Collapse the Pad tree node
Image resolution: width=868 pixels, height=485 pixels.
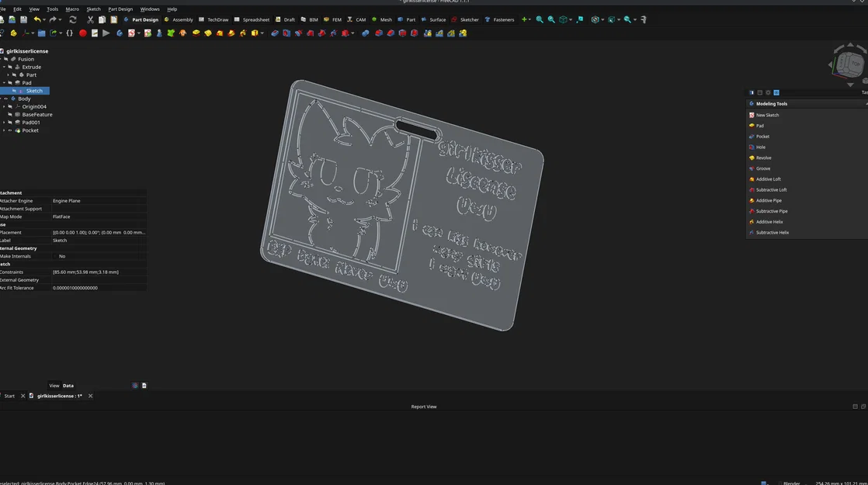(x=4, y=83)
